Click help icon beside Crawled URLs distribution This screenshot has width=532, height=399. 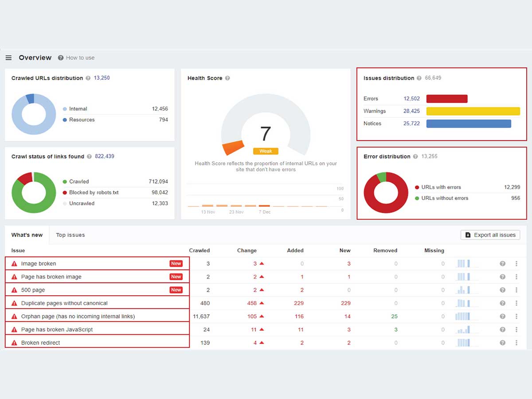pyautogui.click(x=88, y=78)
